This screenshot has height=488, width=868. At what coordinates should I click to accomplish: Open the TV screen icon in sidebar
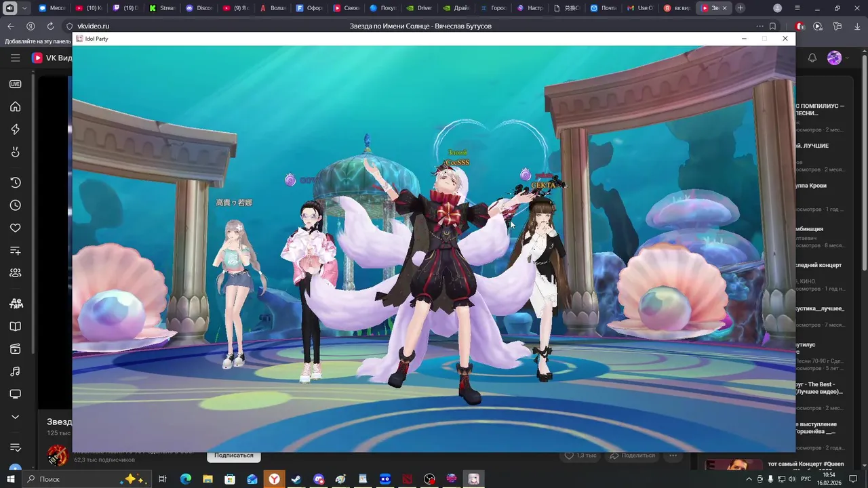[15, 394]
